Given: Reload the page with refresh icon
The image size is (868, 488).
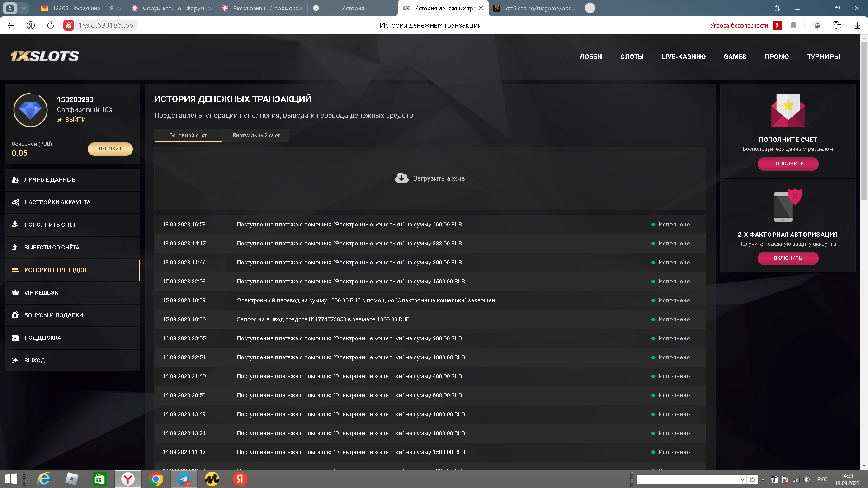Looking at the screenshot, I should point(50,25).
